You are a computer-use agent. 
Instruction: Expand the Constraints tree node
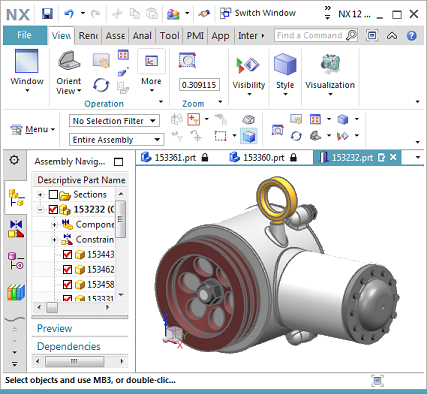(54, 240)
